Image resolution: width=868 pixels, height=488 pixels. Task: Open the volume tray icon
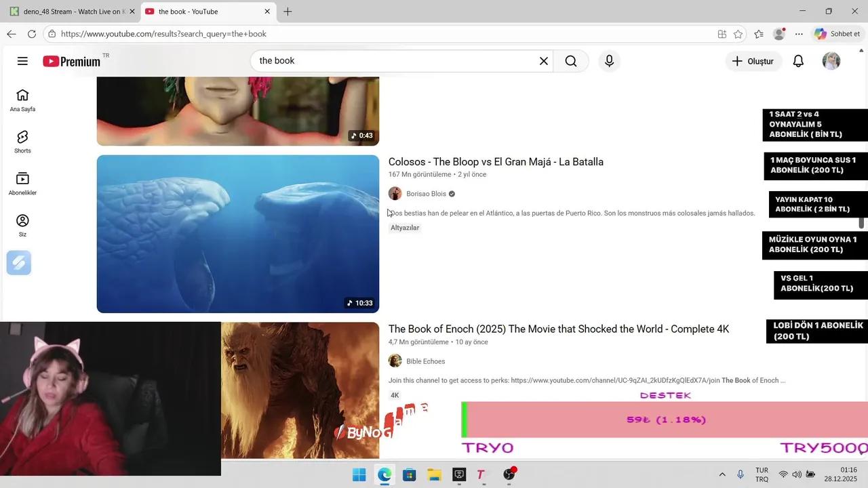point(797,474)
